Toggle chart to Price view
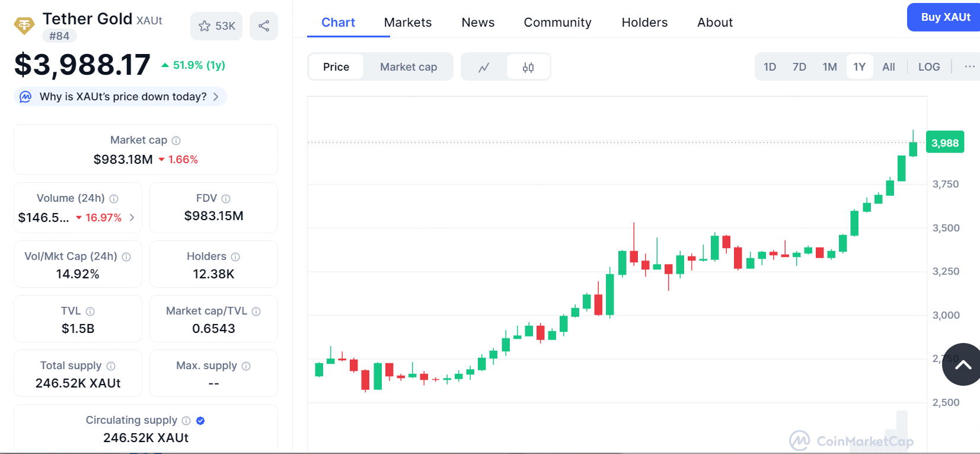The width and height of the screenshot is (980, 454). pyautogui.click(x=336, y=67)
